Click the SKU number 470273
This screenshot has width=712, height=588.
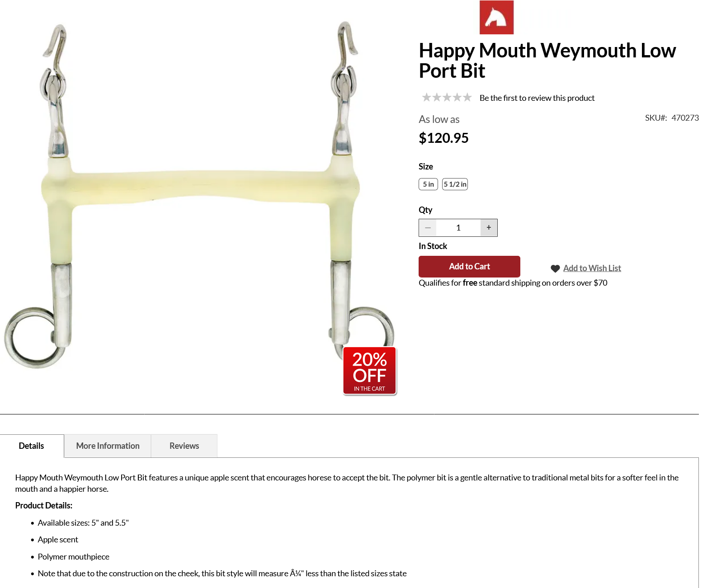pyautogui.click(x=685, y=118)
